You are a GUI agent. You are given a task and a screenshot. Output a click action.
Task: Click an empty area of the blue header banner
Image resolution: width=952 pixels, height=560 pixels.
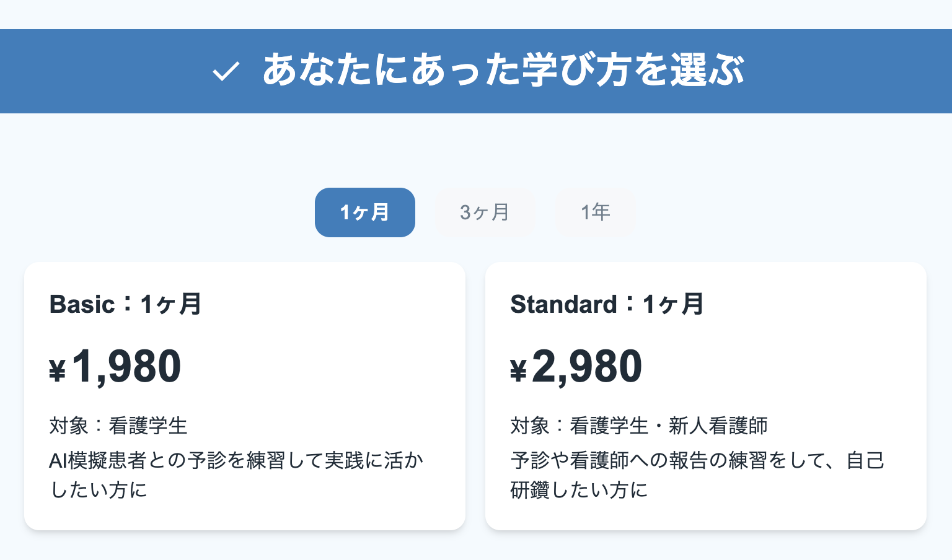coord(855,71)
